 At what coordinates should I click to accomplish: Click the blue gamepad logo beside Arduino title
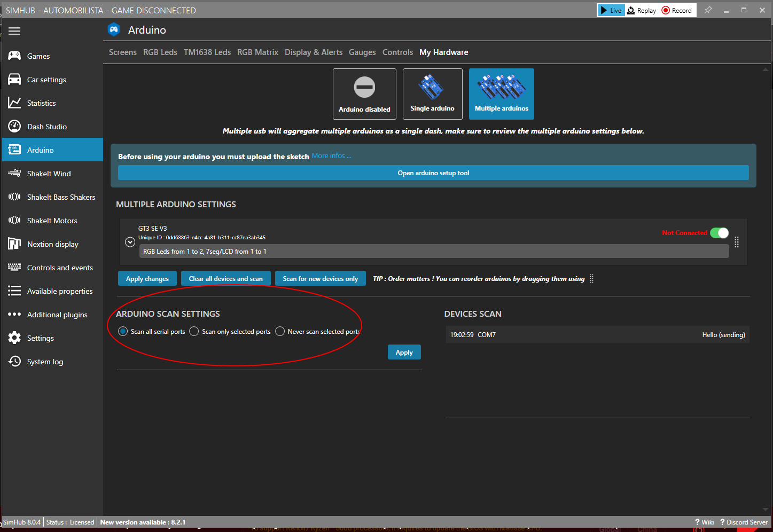click(114, 30)
